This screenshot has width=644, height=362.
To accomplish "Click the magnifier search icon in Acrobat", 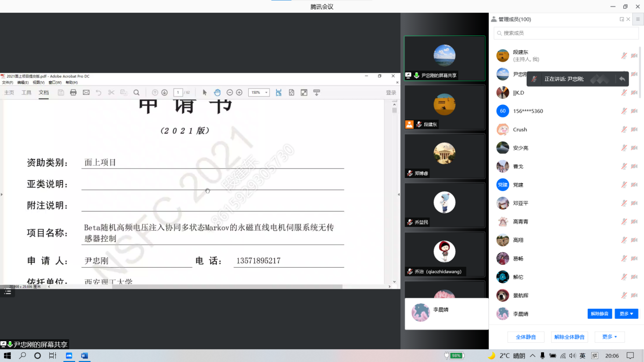I will [137, 93].
